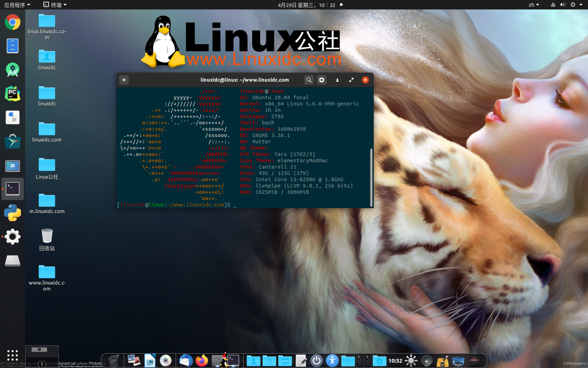
Task: Open the zh input source dropdown
Action: tap(534, 5)
